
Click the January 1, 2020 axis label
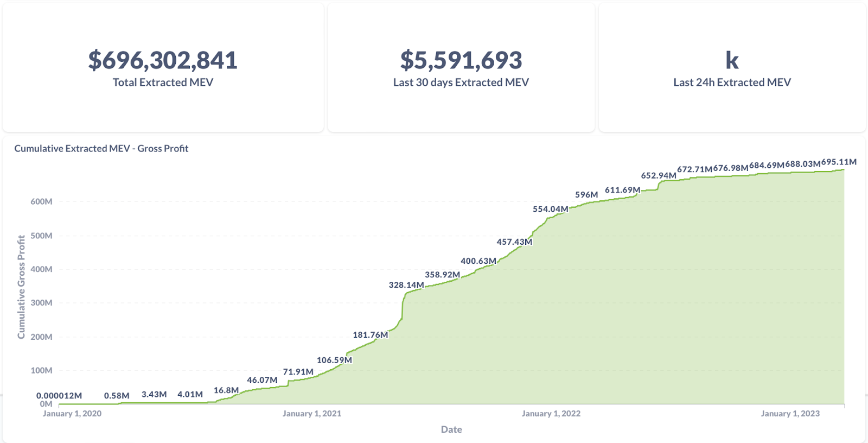72,414
